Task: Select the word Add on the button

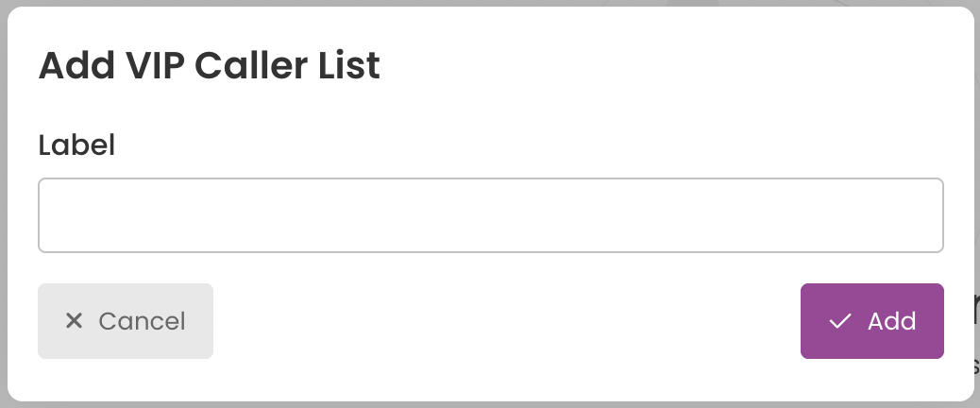Action: coord(892,321)
